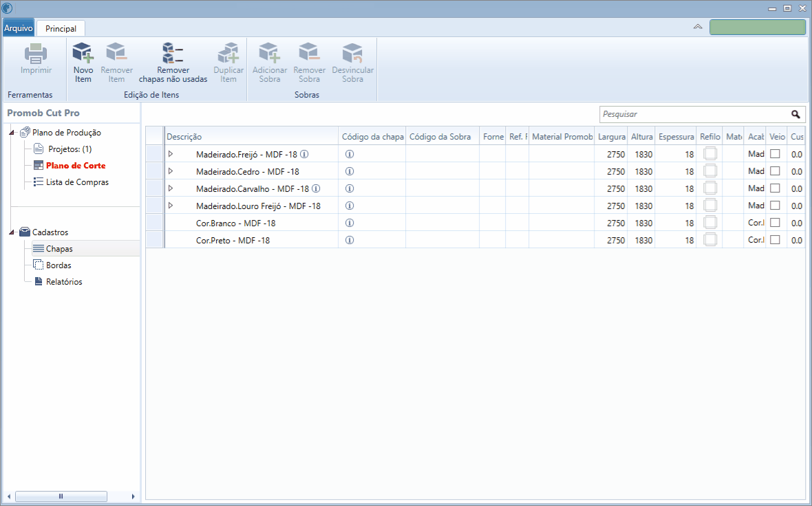812x506 pixels.
Task: Click Código da chapa info icon for Madeirado.Cedro
Action: click(350, 171)
